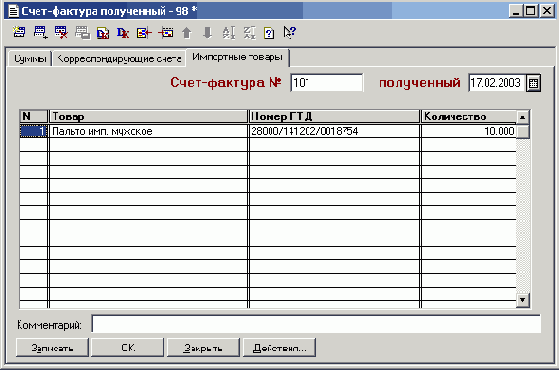
Task: Click the move row down arrow icon
Action: click(x=207, y=33)
